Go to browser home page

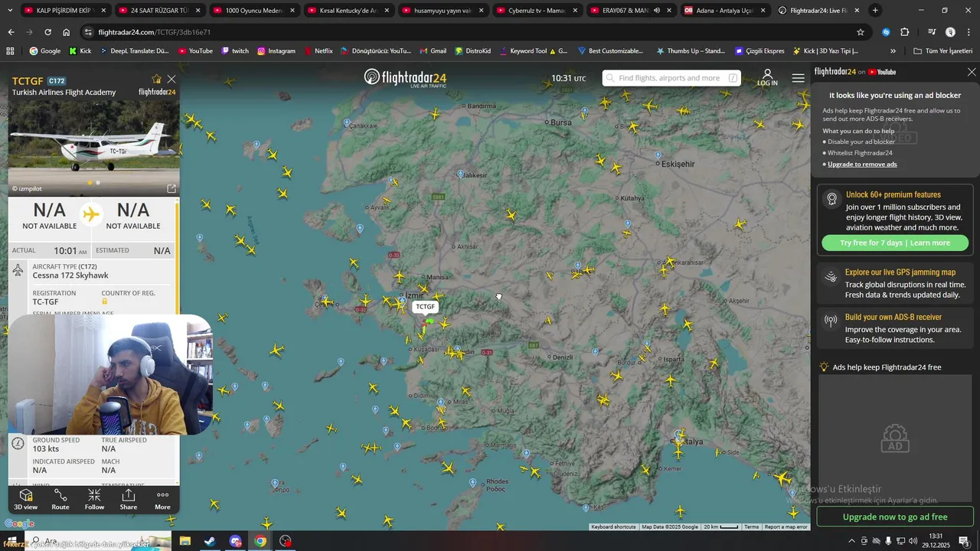(x=67, y=32)
